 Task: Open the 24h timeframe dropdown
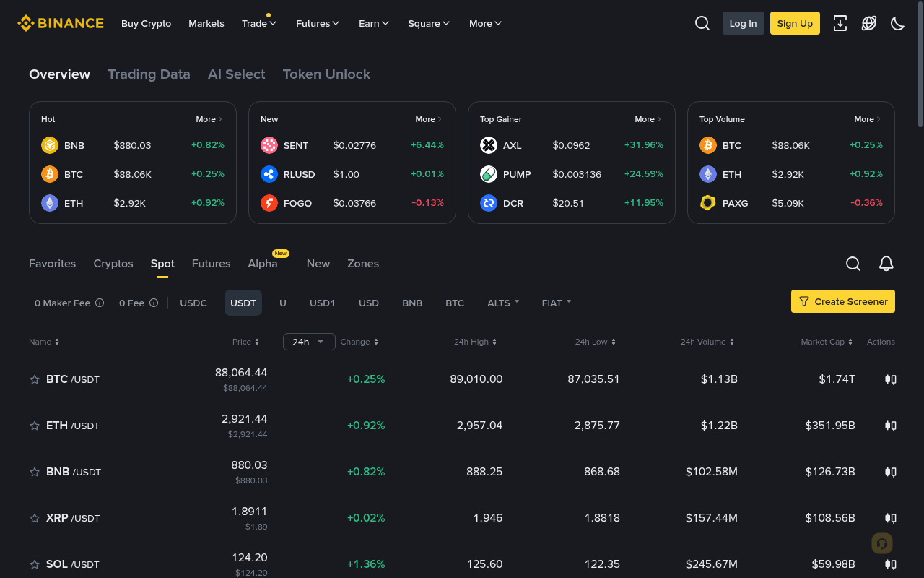pos(309,342)
